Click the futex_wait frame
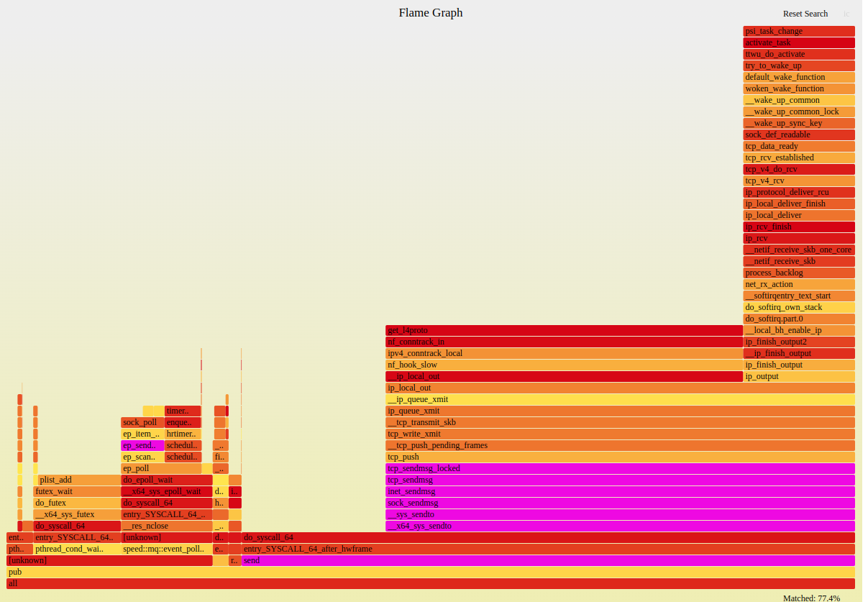The image size is (868, 602). pyautogui.click(x=76, y=491)
